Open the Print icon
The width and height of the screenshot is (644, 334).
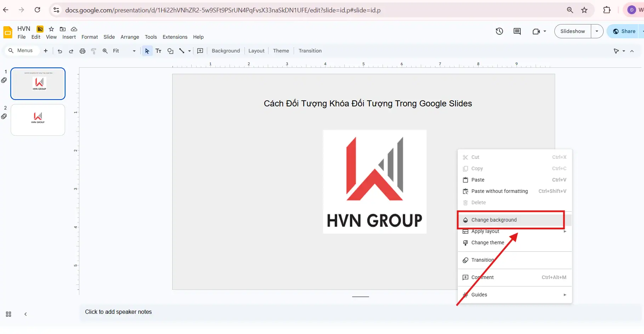tap(82, 51)
